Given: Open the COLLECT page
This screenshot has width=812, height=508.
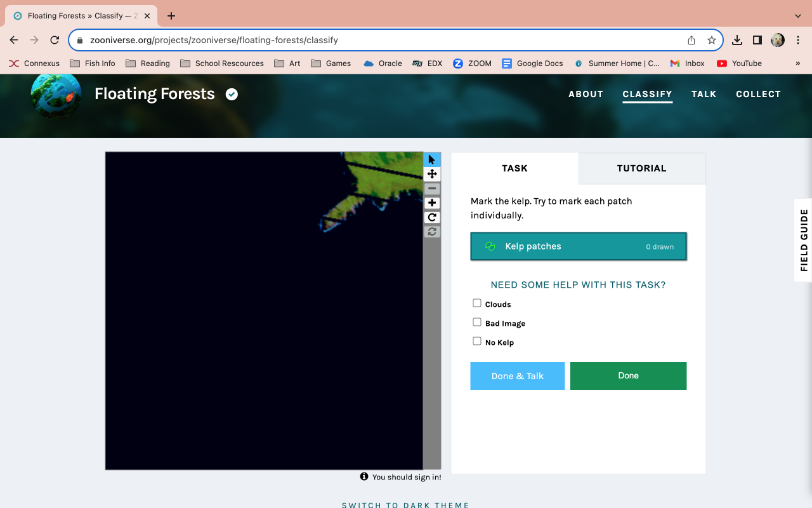Looking at the screenshot, I should click(758, 94).
